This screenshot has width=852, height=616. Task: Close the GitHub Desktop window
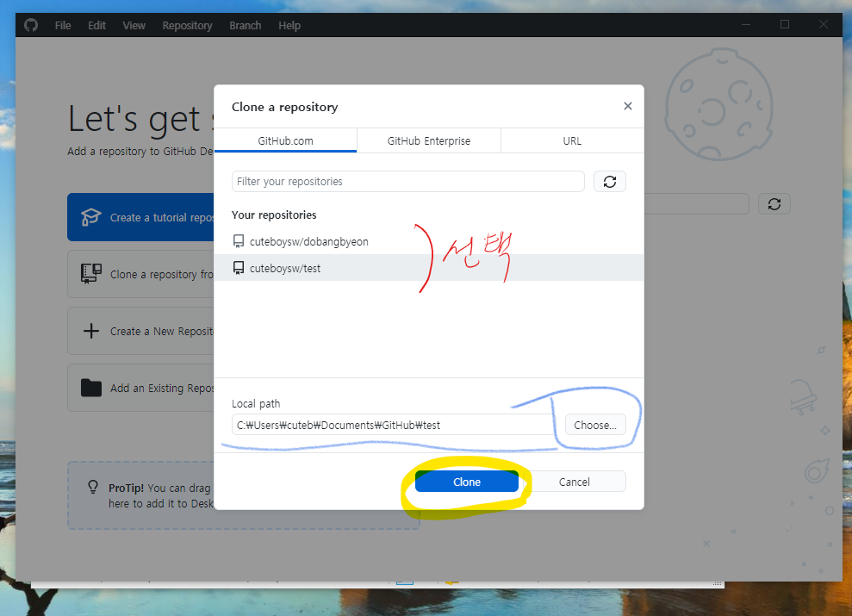point(824,24)
